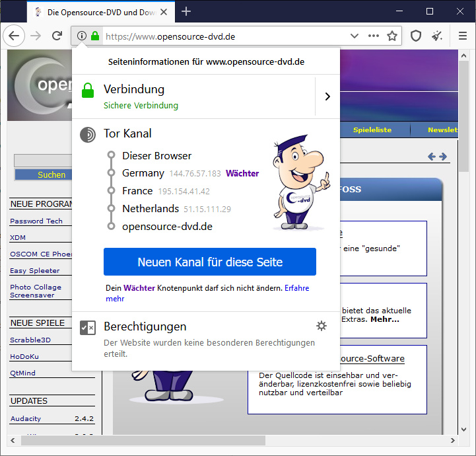Expand Verbindung details with the arrow
The image size is (476, 456).
pos(327,96)
